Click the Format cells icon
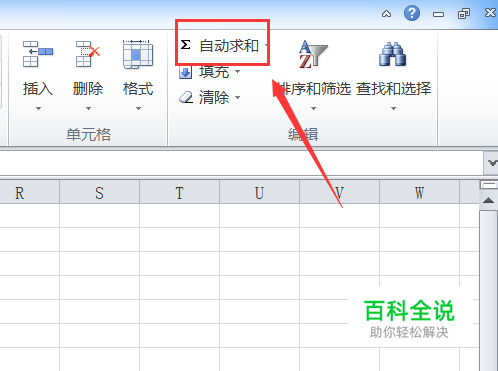498x371 pixels. click(138, 54)
